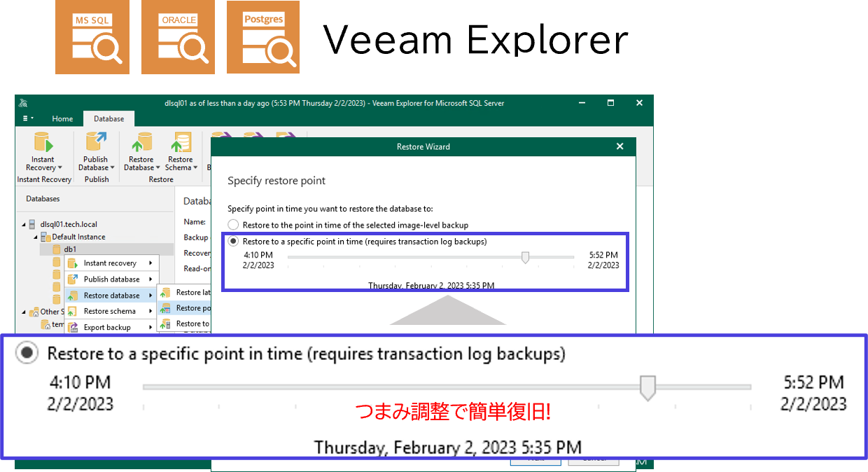Maximize the Veeam Explorer window
Image resolution: width=868 pixels, height=472 pixels.
(x=610, y=103)
